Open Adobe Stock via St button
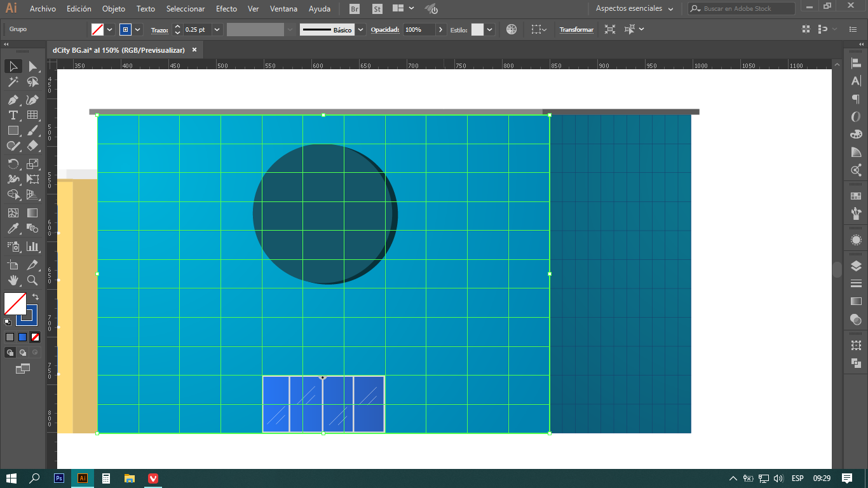868x488 pixels. pyautogui.click(x=377, y=9)
